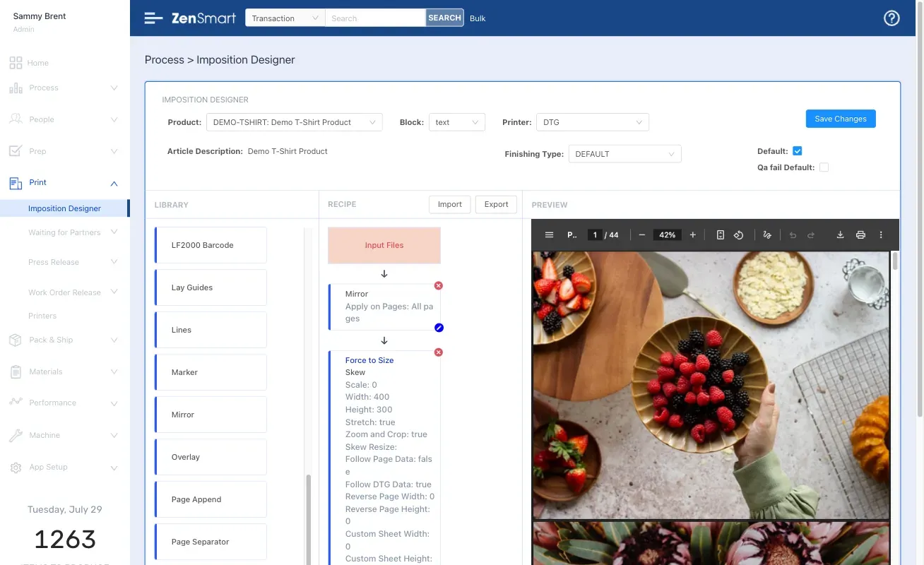Screen dimensions: 924x565
Task: Select Lay Guides in the library
Action: click(211, 287)
